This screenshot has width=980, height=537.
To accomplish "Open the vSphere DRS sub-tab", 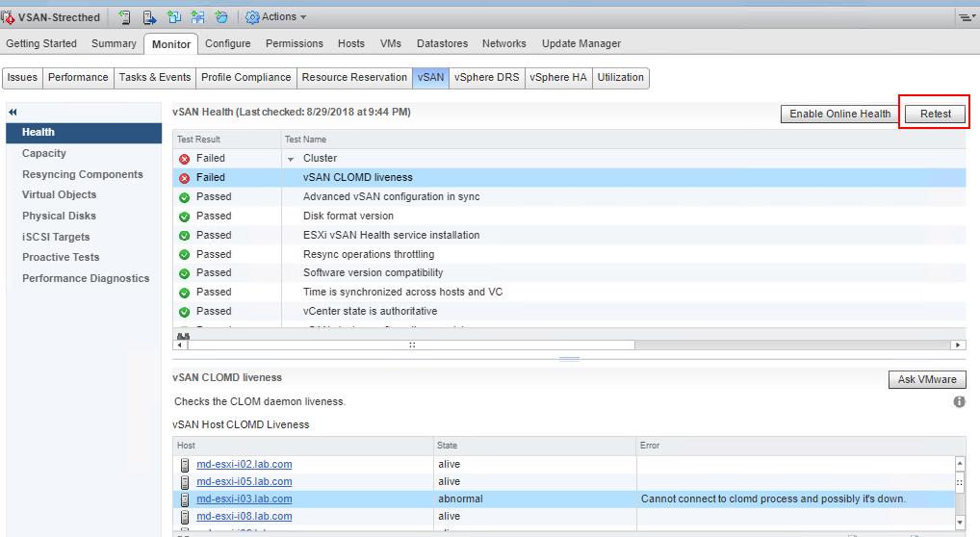I will (487, 78).
